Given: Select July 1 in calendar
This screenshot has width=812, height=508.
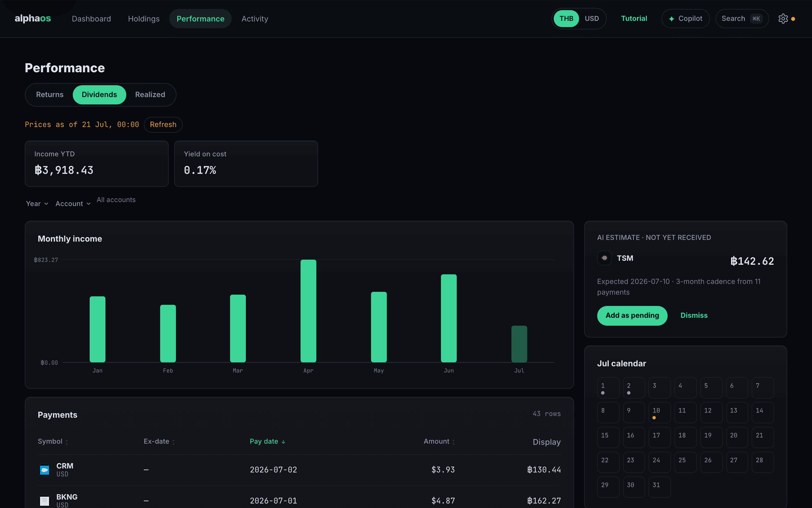Looking at the screenshot, I should 608,388.
